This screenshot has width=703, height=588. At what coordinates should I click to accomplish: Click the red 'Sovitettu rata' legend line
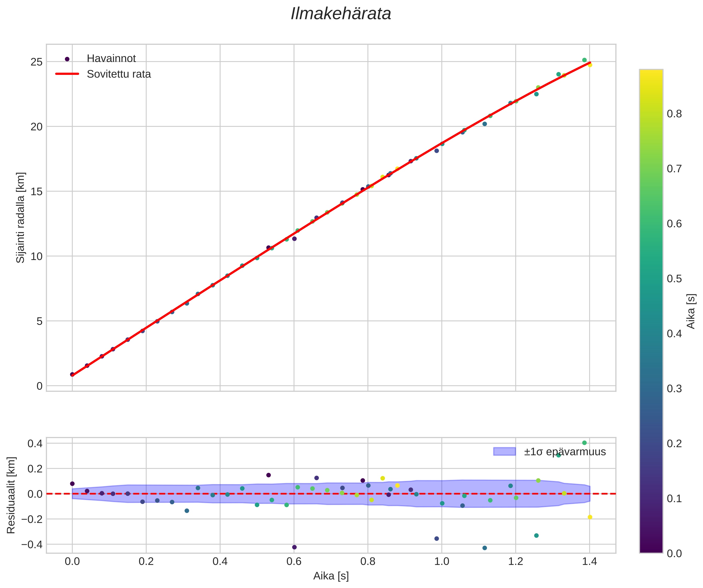[x=67, y=74]
